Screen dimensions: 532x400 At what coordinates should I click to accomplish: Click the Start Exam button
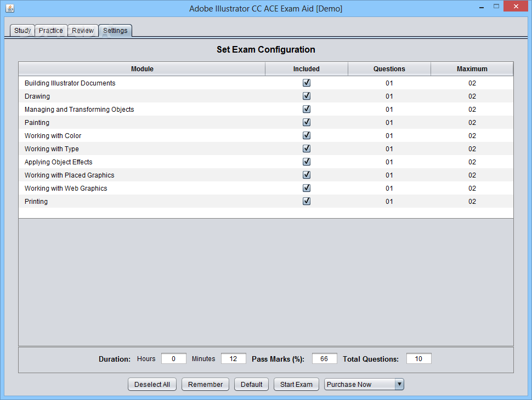(296, 385)
